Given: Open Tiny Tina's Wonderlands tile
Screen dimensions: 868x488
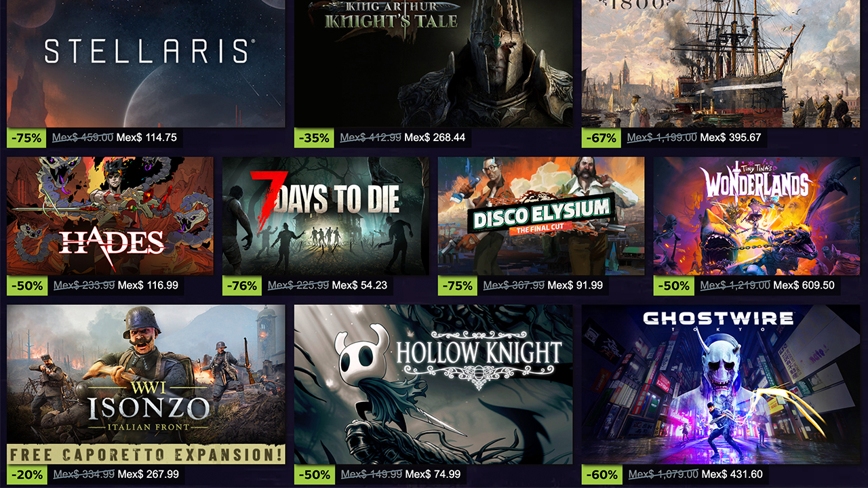Looking at the screenshot, I should click(x=757, y=216).
